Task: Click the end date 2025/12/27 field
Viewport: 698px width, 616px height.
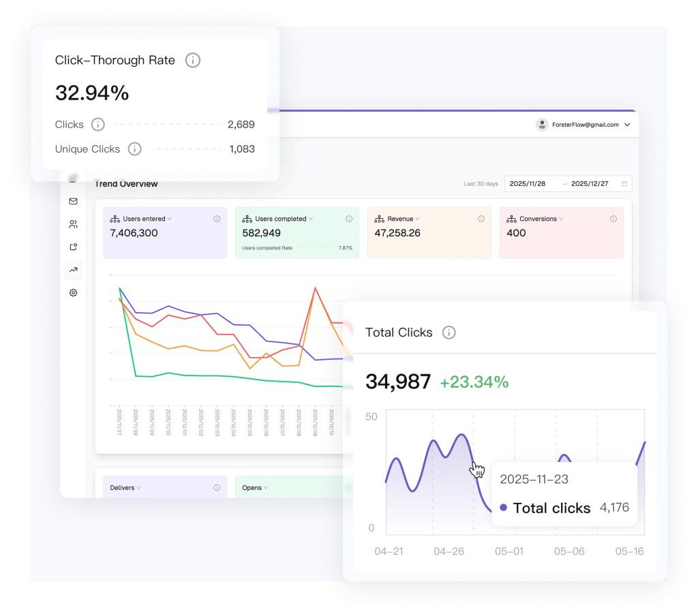Action: [590, 184]
